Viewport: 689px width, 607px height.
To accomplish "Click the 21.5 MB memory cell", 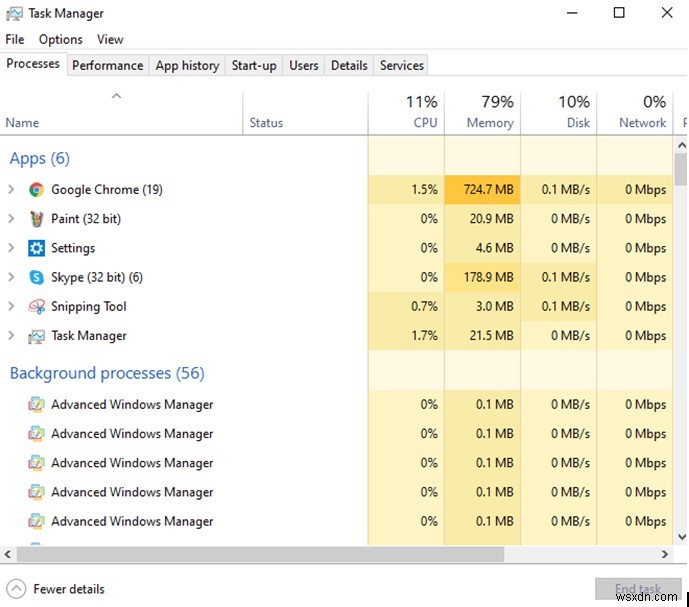I will click(482, 336).
